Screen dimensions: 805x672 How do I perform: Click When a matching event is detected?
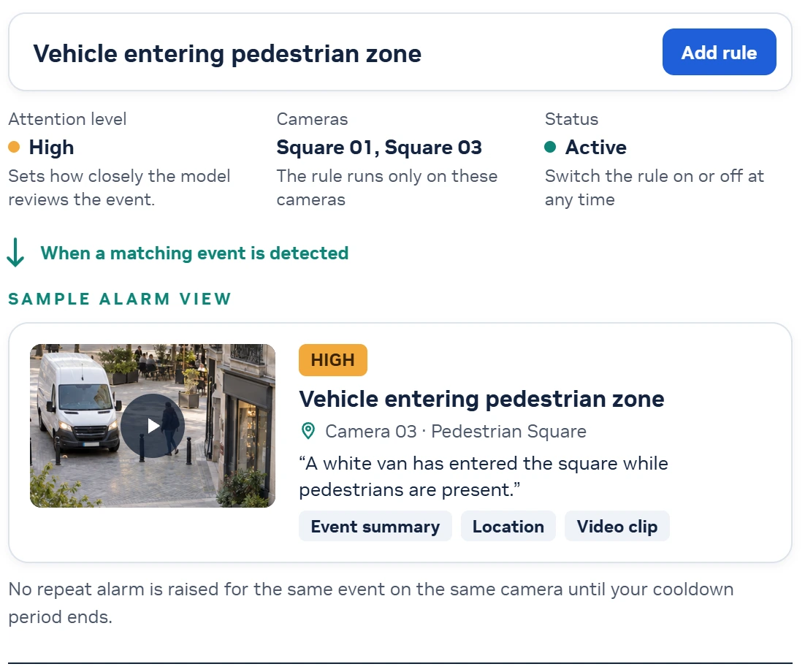[x=194, y=253]
